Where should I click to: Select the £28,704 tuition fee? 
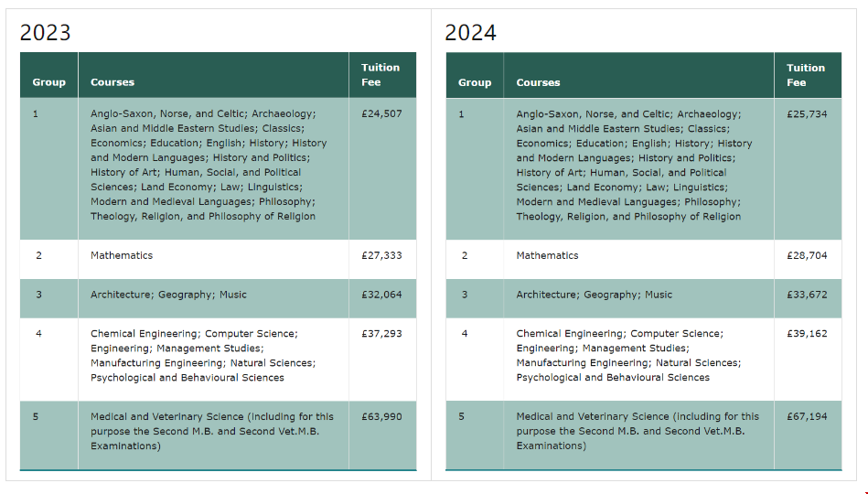pyautogui.click(x=807, y=255)
